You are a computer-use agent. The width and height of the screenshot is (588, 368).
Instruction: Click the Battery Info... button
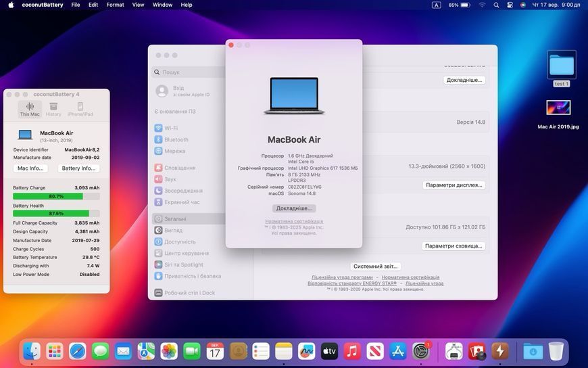(79, 168)
